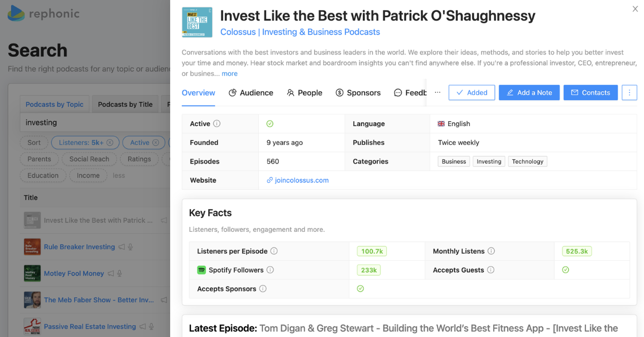Select the Business category tag
This screenshot has height=337, width=644.
pos(454,162)
